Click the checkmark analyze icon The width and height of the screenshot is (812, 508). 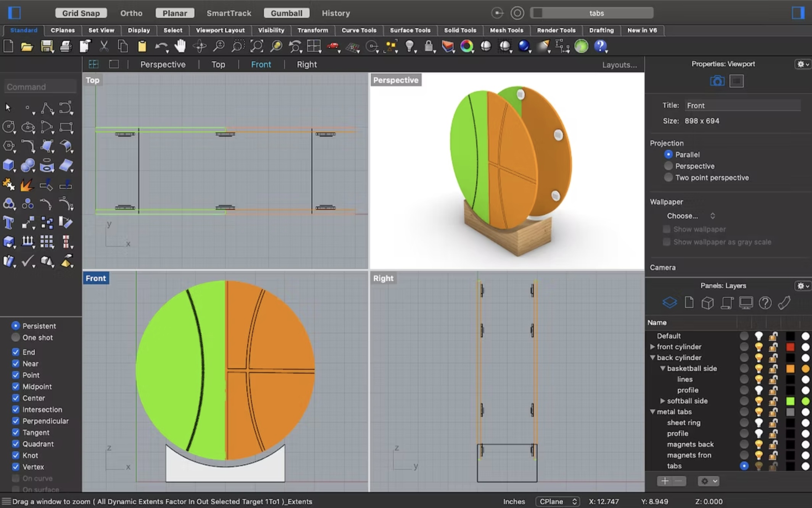[27, 261]
